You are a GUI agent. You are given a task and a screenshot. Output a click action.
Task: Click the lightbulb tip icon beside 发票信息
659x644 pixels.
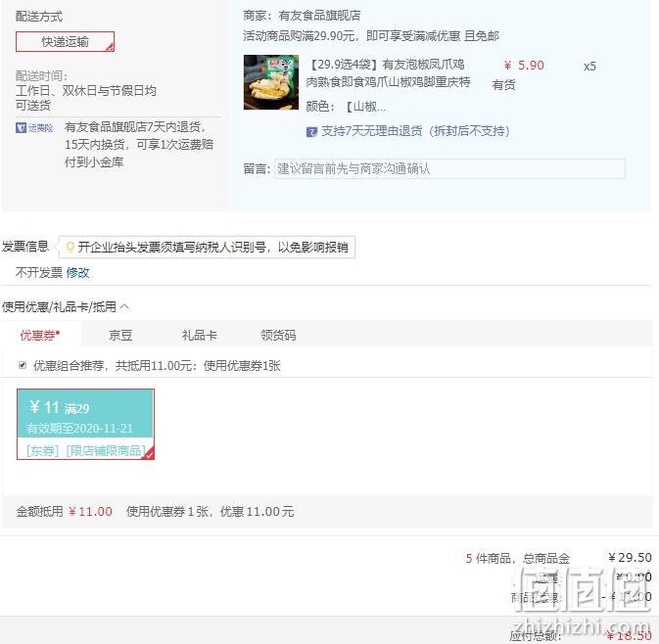coord(71,247)
